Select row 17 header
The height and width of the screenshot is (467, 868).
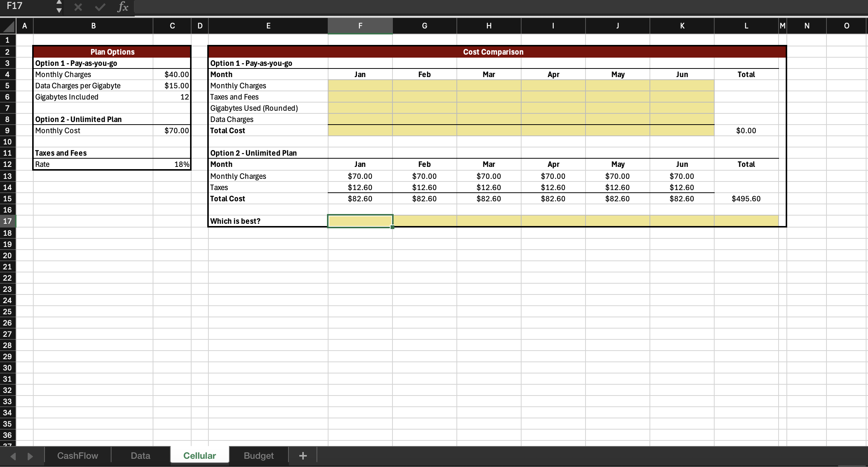click(7, 221)
